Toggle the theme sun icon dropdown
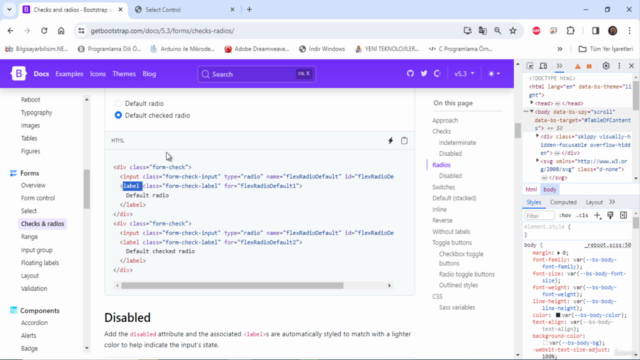The height and width of the screenshot is (360, 640). pyautogui.click(x=494, y=74)
